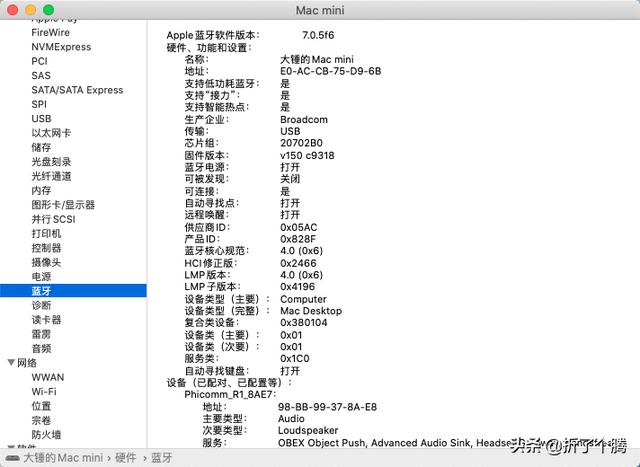Click the 网络 category label
The width and height of the screenshot is (640, 467).
(x=27, y=362)
